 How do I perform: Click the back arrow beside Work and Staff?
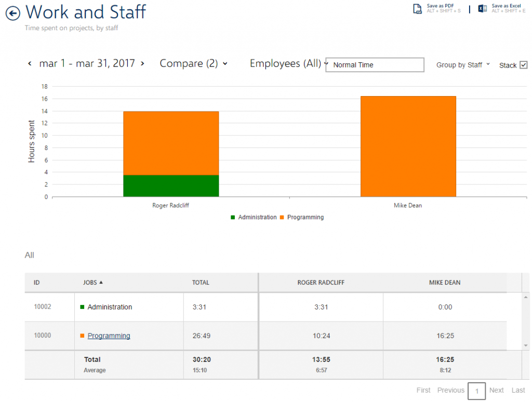click(x=13, y=14)
